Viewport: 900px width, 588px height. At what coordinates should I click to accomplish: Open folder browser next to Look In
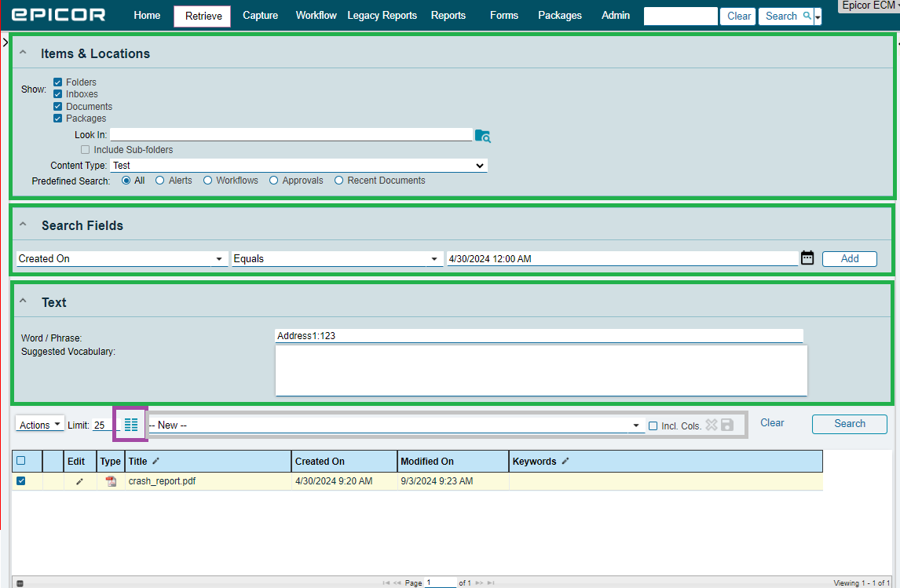[483, 136]
